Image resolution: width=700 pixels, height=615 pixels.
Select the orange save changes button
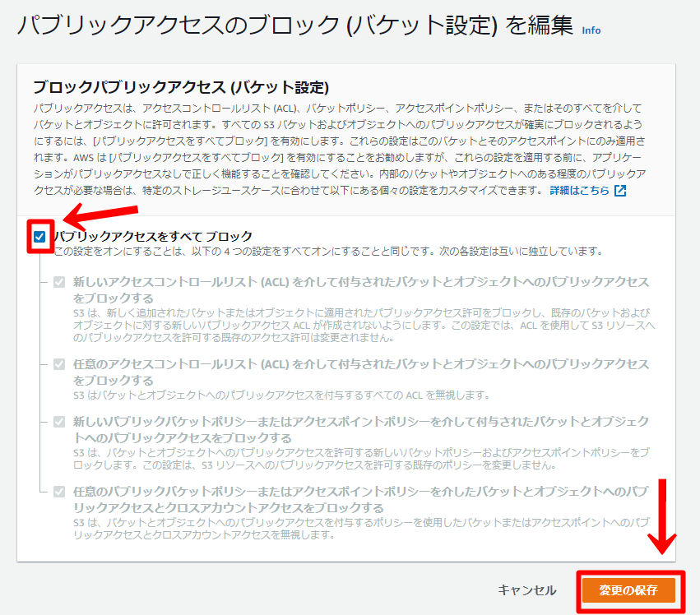[x=628, y=590]
